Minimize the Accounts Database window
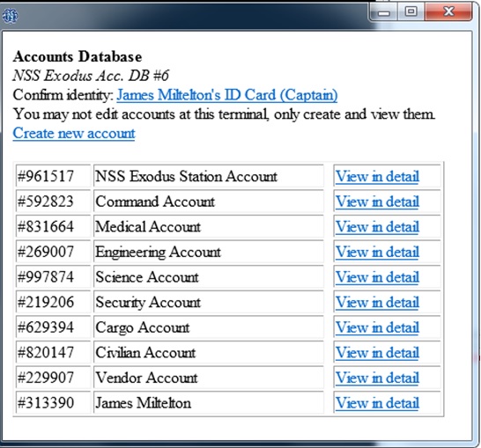 [x=384, y=12]
